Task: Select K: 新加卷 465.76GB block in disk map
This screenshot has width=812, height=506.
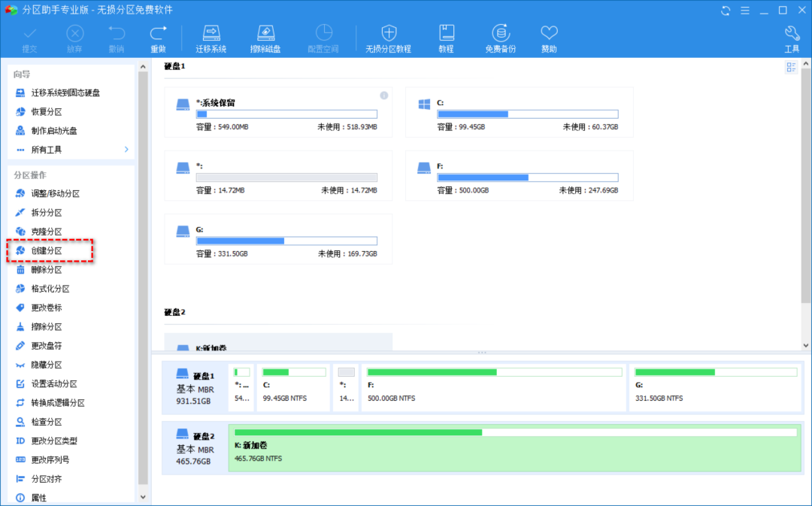Action: (515, 448)
